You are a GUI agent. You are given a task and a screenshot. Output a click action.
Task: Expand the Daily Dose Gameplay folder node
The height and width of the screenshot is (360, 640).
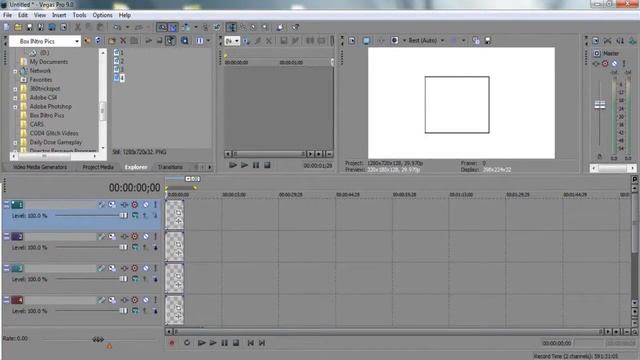[15, 143]
